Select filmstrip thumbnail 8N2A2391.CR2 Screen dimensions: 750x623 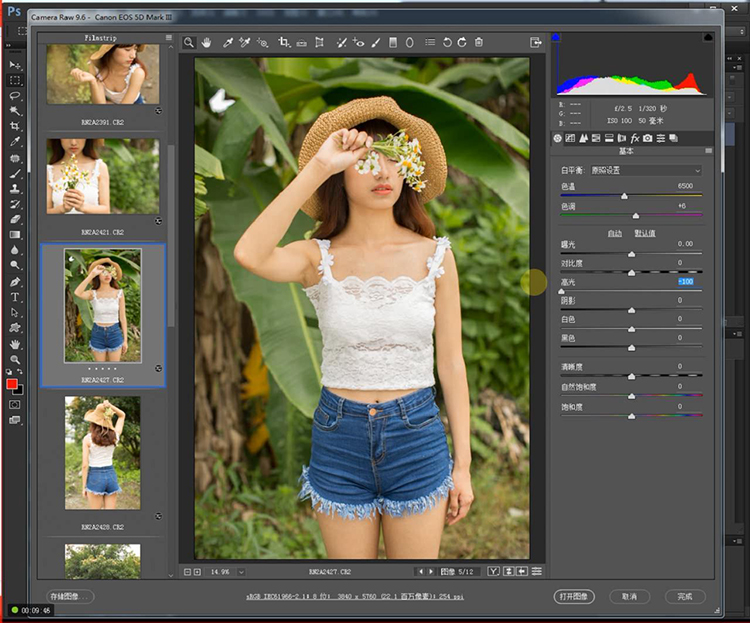tap(103, 74)
